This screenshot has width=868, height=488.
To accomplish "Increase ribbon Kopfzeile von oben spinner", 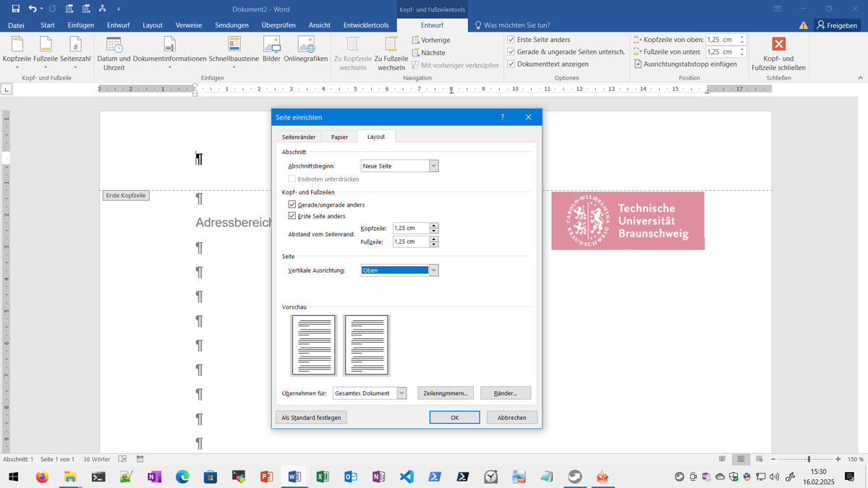I will pos(742,38).
